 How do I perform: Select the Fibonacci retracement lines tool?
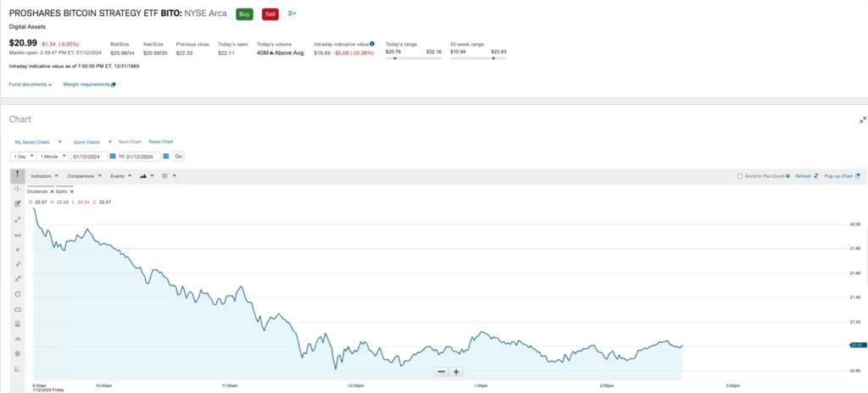(17, 324)
